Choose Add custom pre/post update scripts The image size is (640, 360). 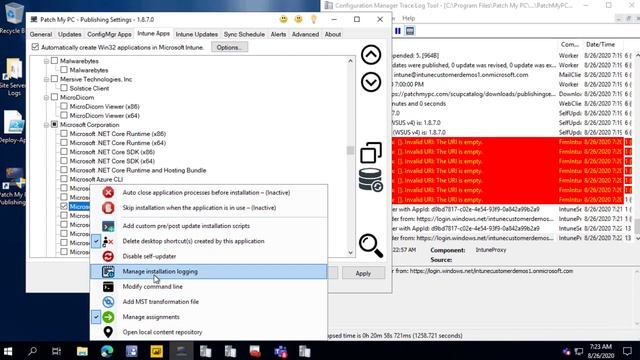click(x=208, y=226)
